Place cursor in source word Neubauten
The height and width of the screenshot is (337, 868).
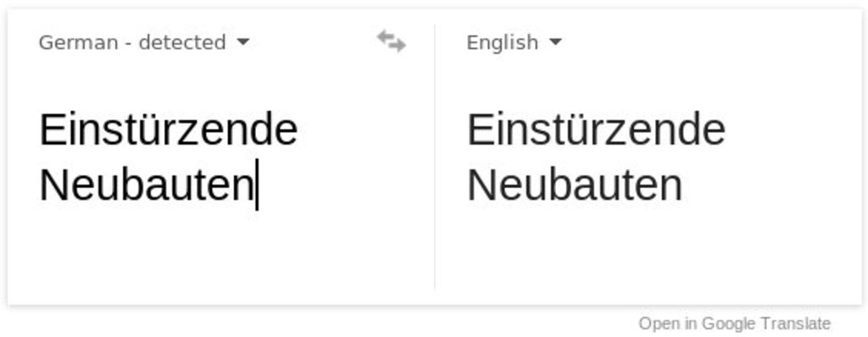[146, 185]
